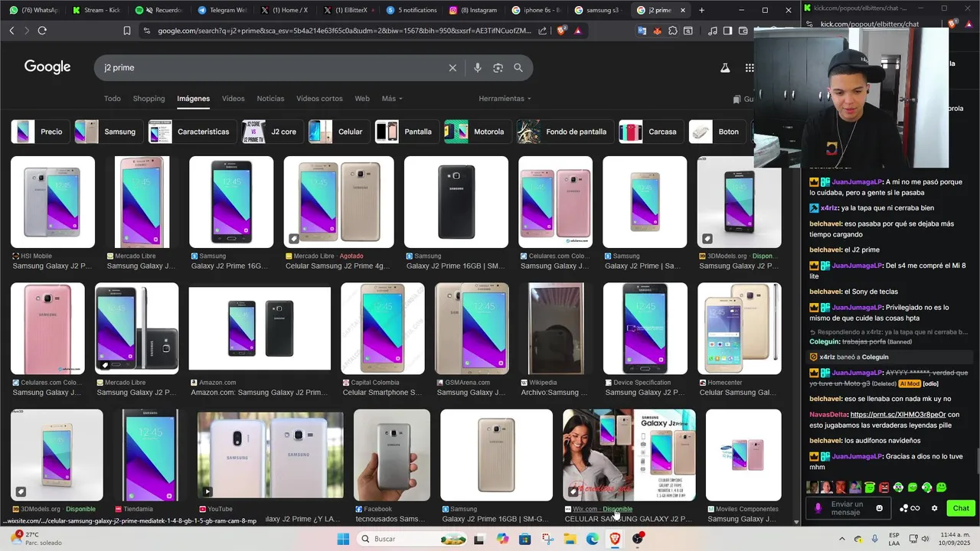Screen dimensions: 980x551
Task: Toggle the browser sidebar panel
Action: pos(728,31)
